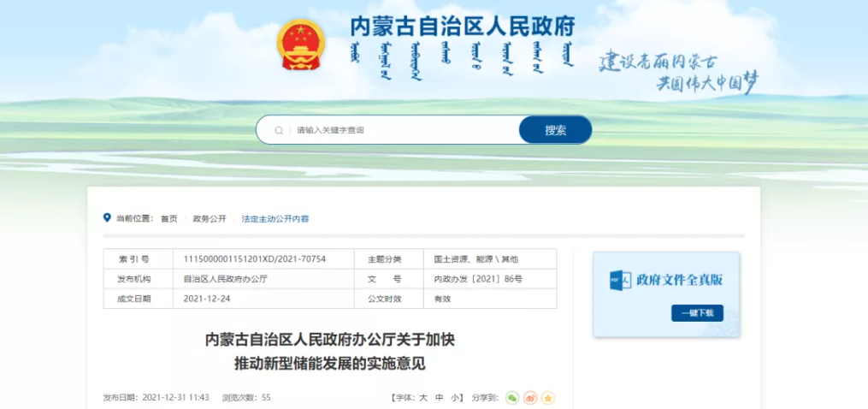Share the article via WeChat icon
This screenshot has width=868, height=409.
(x=511, y=398)
